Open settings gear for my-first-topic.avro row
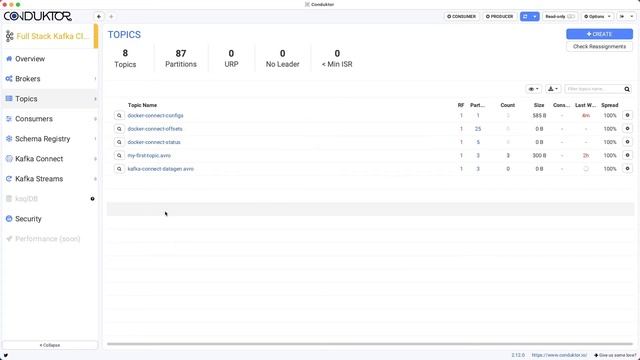The height and width of the screenshot is (360, 640). tap(627, 155)
